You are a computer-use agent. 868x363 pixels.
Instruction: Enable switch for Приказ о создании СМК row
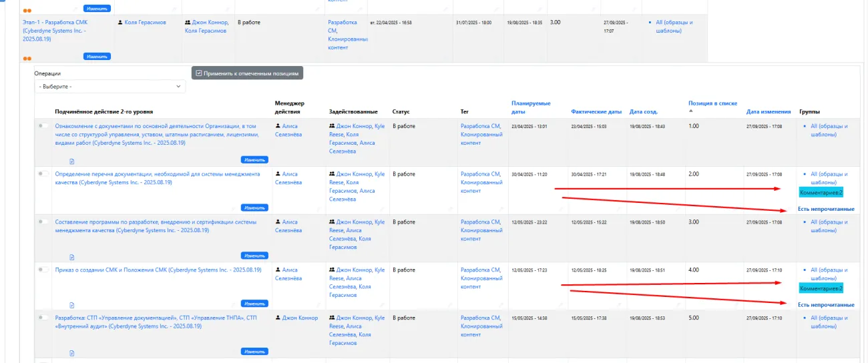43,270
